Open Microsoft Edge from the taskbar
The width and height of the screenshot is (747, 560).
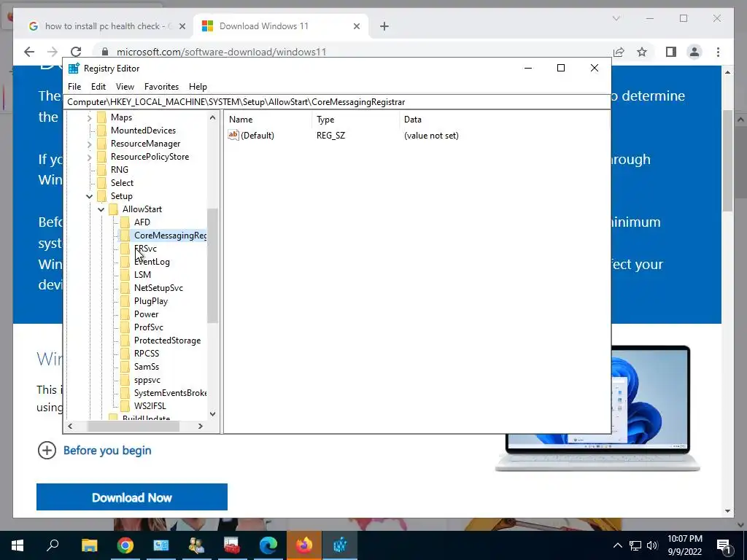(x=268, y=545)
